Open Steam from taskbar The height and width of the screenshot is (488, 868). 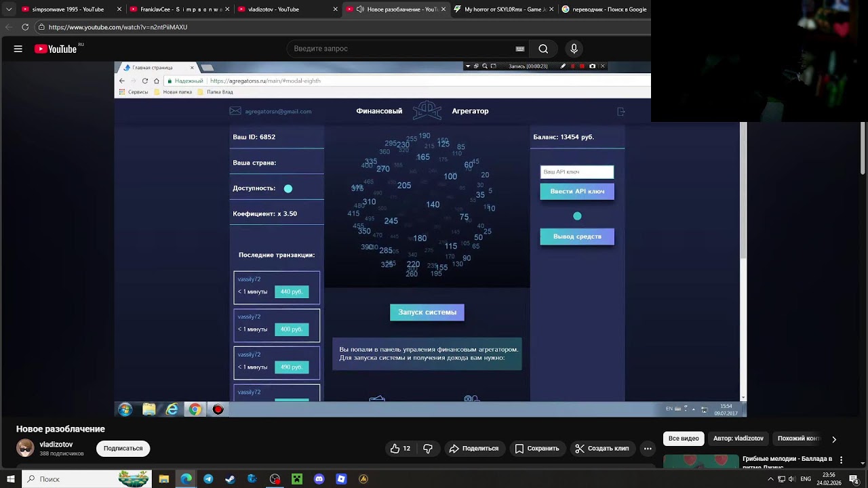point(230,479)
